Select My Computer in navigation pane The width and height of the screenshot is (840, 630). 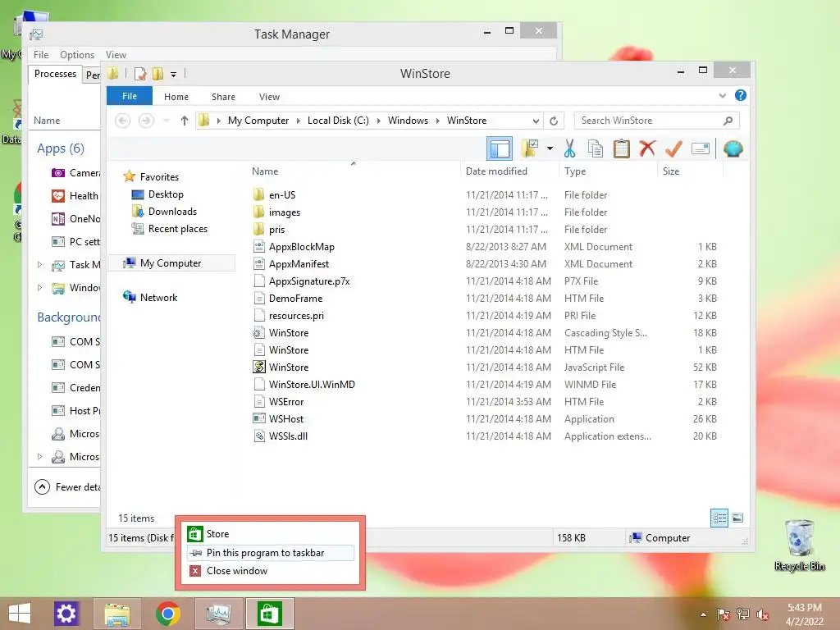point(171,263)
